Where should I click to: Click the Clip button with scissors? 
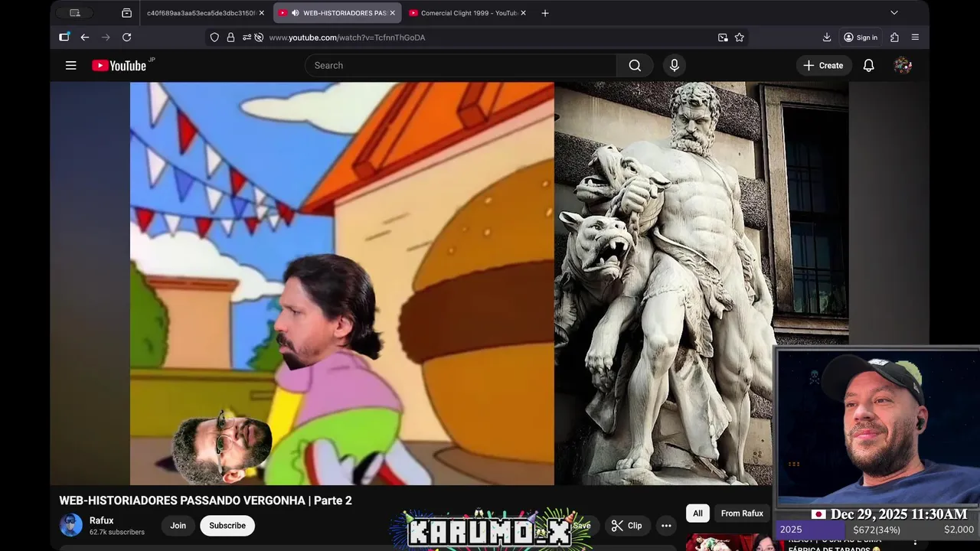tap(626, 526)
